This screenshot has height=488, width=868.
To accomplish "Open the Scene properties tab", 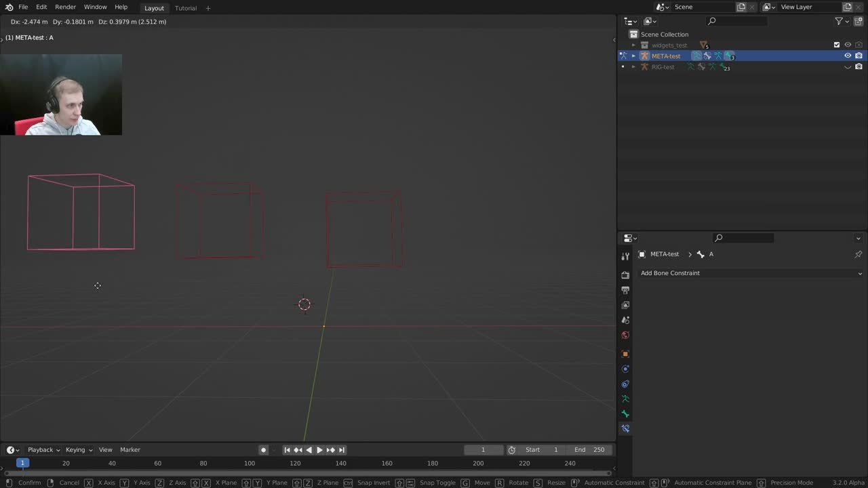I will coord(625,320).
